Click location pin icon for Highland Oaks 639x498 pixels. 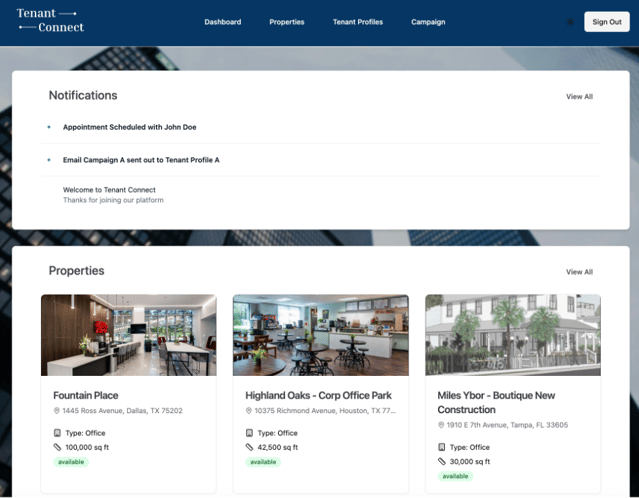(x=249, y=411)
